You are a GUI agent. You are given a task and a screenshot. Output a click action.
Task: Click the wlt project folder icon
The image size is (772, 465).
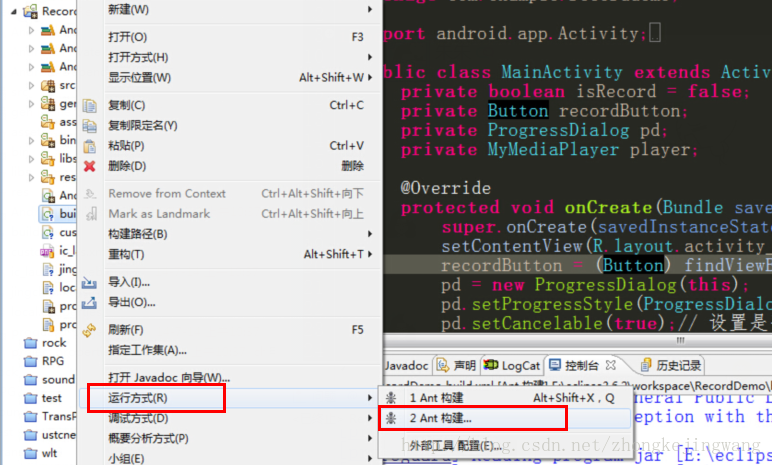pos(31,453)
